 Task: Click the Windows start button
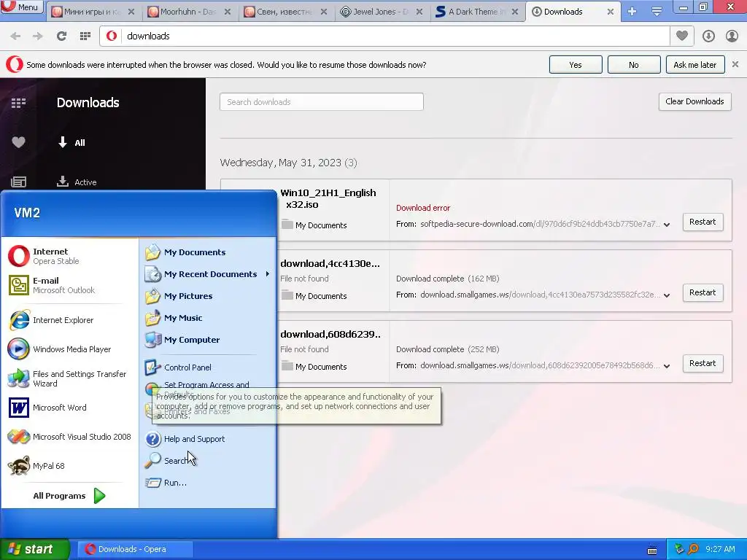click(x=34, y=549)
